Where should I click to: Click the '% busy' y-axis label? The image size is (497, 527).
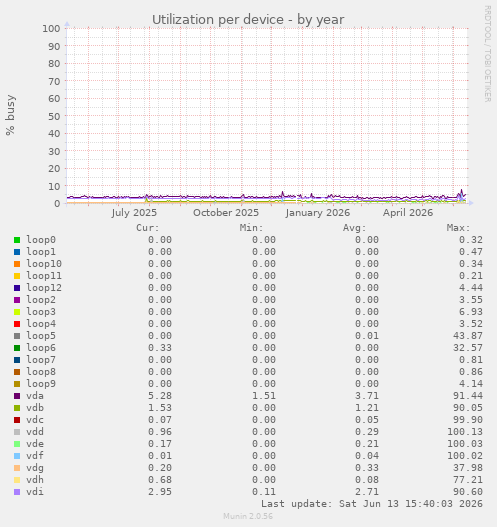click(x=10, y=115)
